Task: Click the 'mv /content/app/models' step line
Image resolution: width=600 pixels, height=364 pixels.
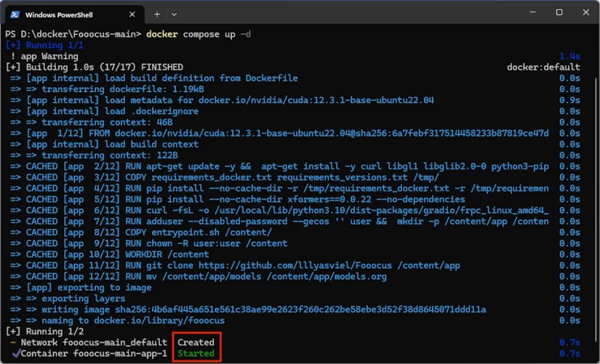Action: [199, 276]
